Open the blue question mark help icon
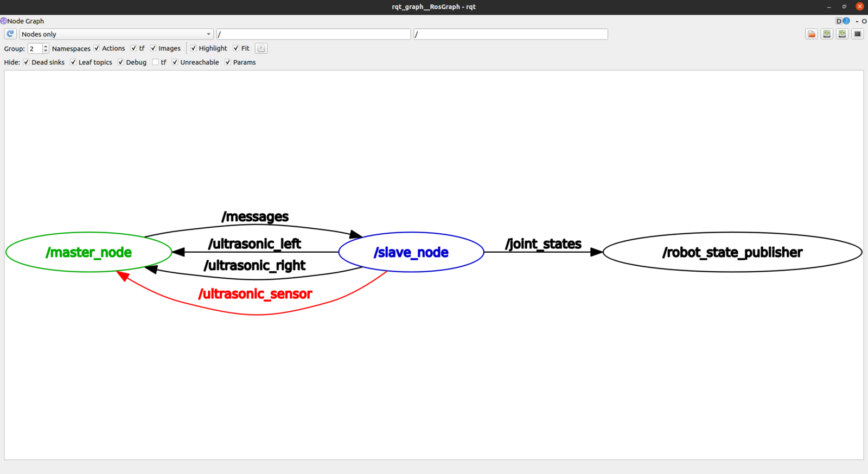 coord(846,21)
